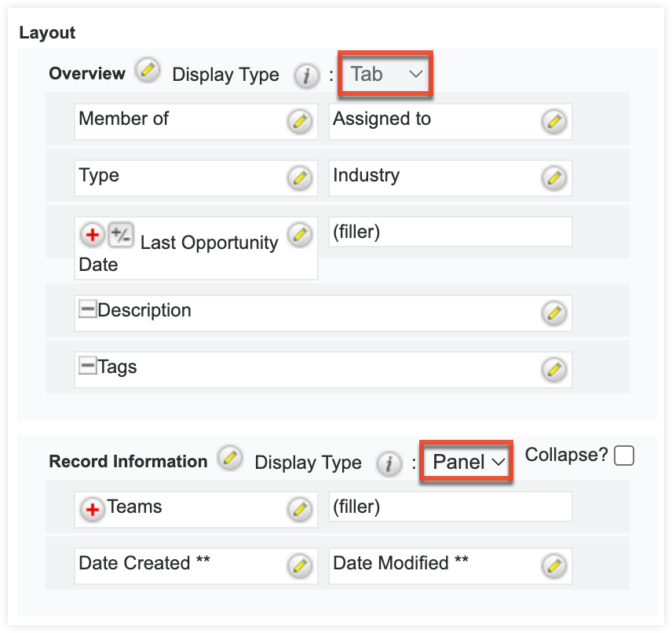Edit the Member of field
672x633 pixels.
[x=300, y=122]
